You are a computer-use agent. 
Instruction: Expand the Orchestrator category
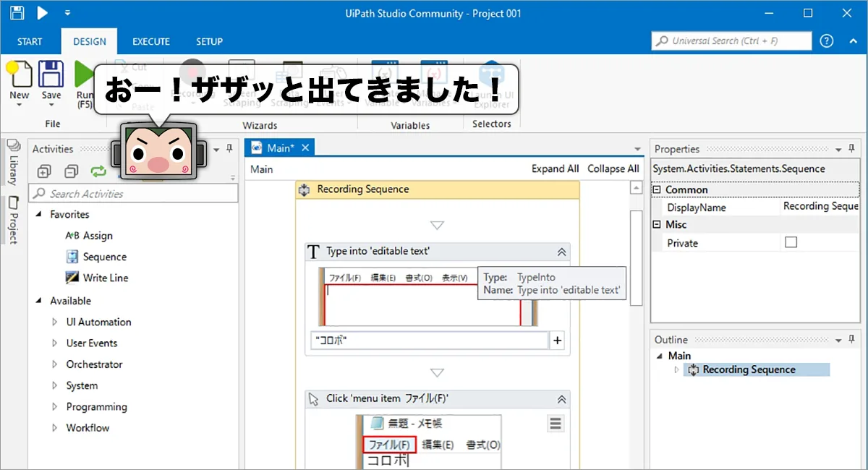click(x=55, y=364)
